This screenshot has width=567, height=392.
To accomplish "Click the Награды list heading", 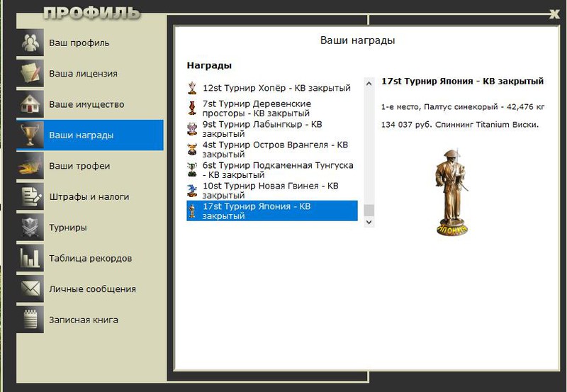I will [209, 65].
